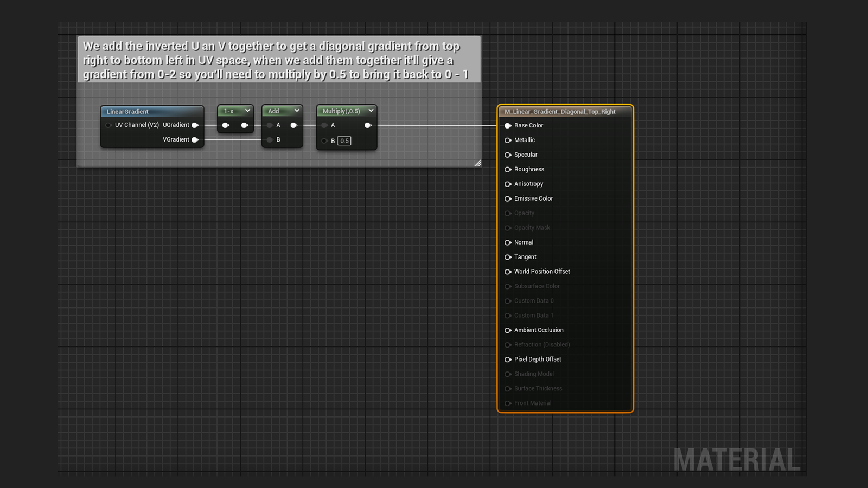Screen dimensions: 868x488
Task: Click the Roughness input pin
Action: click(508, 169)
